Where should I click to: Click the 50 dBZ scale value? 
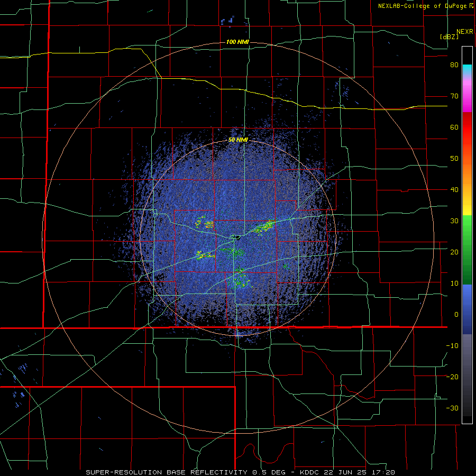tap(454, 159)
